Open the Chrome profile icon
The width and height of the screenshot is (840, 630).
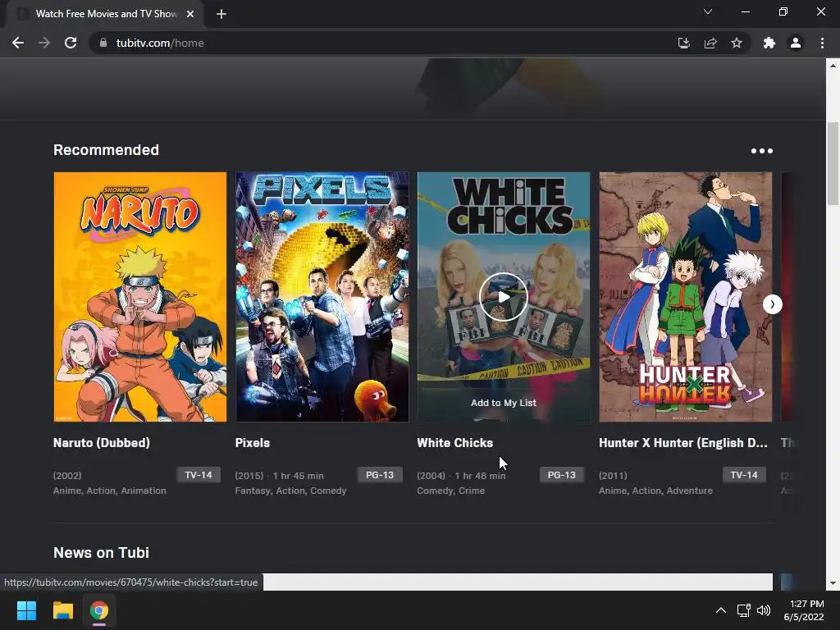[x=796, y=43]
